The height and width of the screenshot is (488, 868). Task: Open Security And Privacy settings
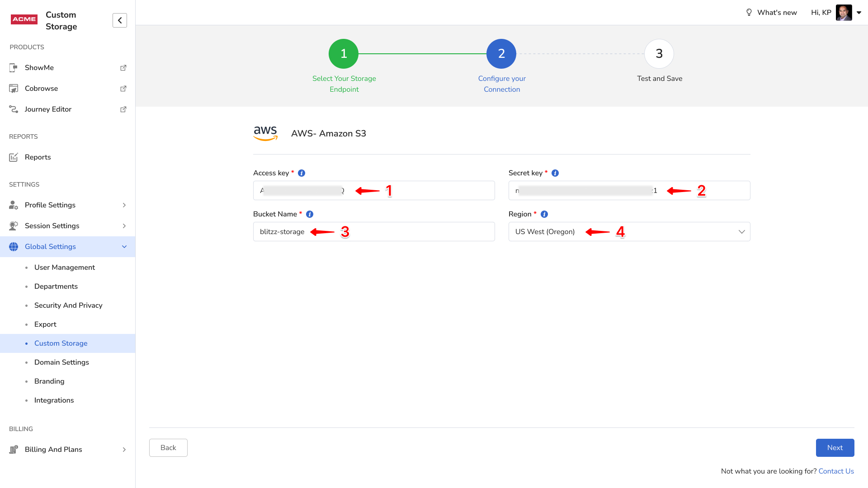(68, 305)
